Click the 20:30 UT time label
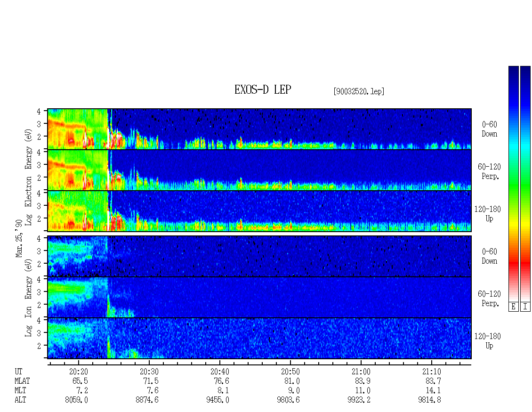This screenshot has width=532, height=412. pyautogui.click(x=149, y=372)
